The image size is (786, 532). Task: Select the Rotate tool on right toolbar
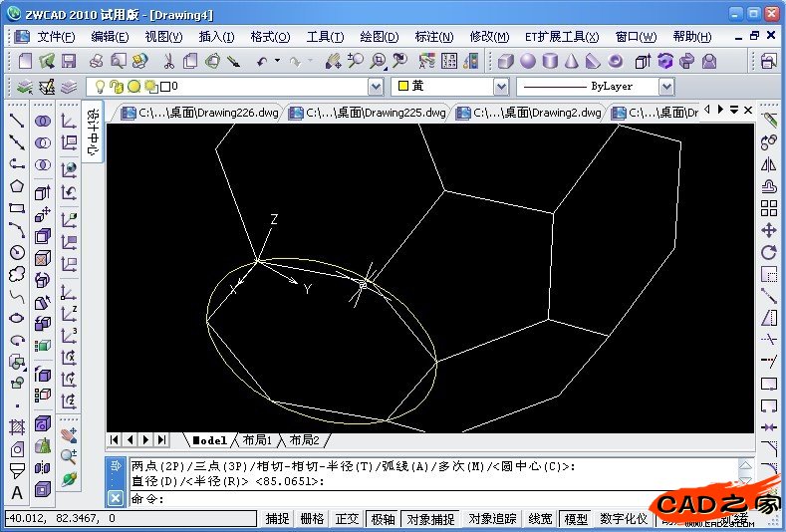769,252
